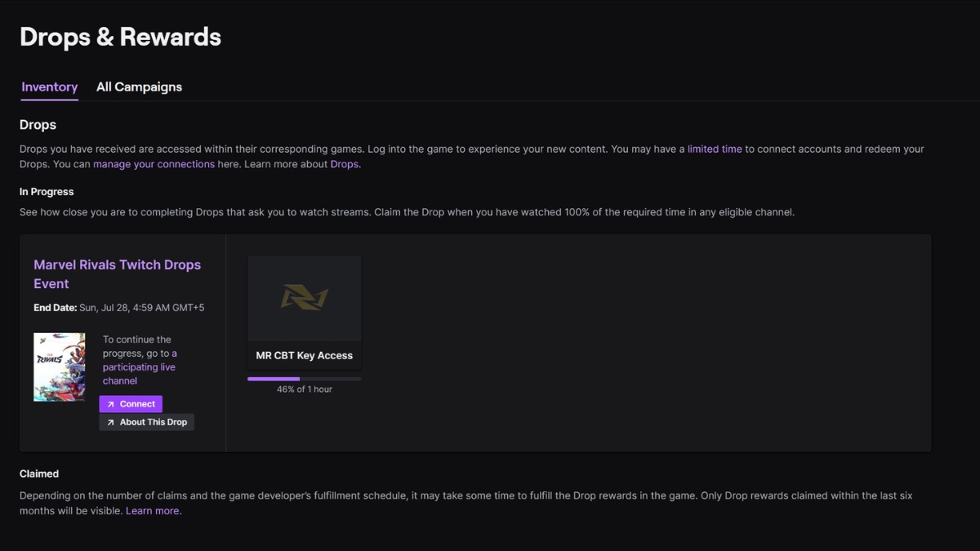980x551 pixels.
Task: Click the Connect button for the drop
Action: [x=131, y=403]
